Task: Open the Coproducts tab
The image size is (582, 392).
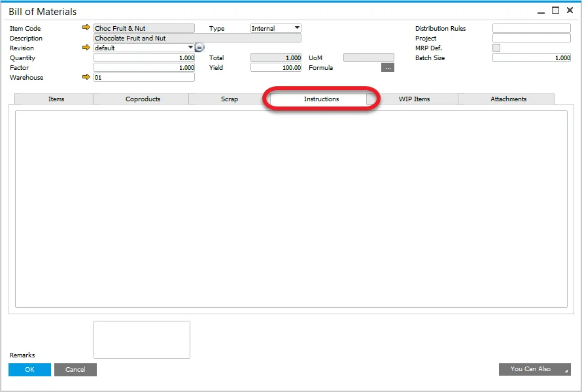Action: pos(143,99)
